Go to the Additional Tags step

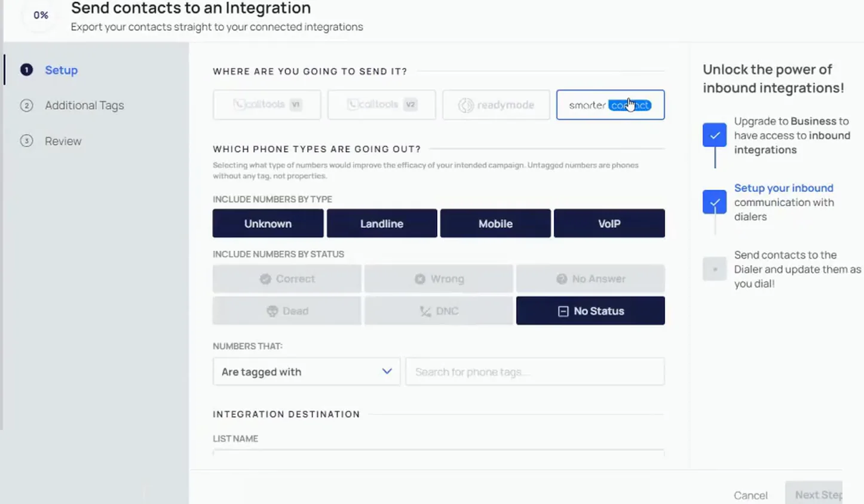point(84,105)
